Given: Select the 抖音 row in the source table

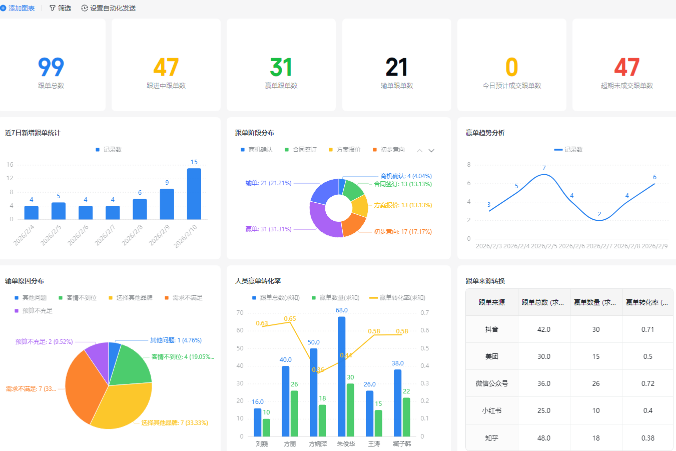Looking at the screenshot, I should coord(570,329).
